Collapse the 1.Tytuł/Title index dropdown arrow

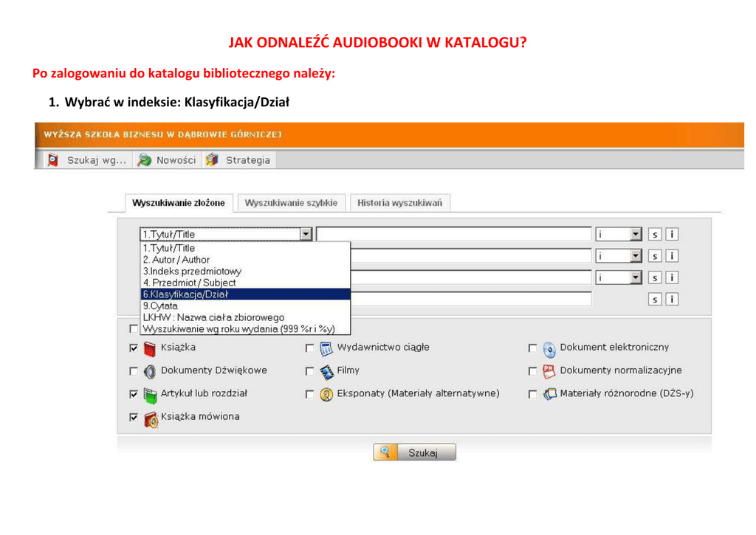pyautogui.click(x=306, y=234)
